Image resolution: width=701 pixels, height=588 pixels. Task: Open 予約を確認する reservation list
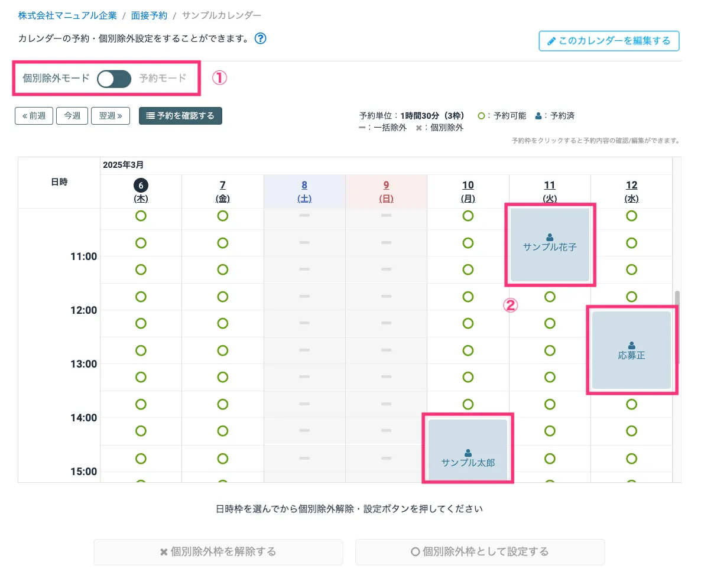pyautogui.click(x=180, y=116)
